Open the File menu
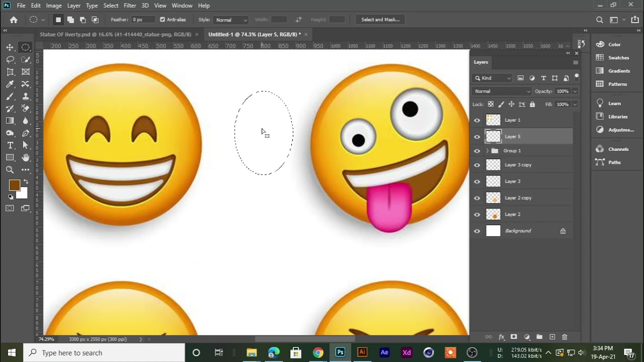This screenshot has height=362, width=644. click(x=21, y=6)
